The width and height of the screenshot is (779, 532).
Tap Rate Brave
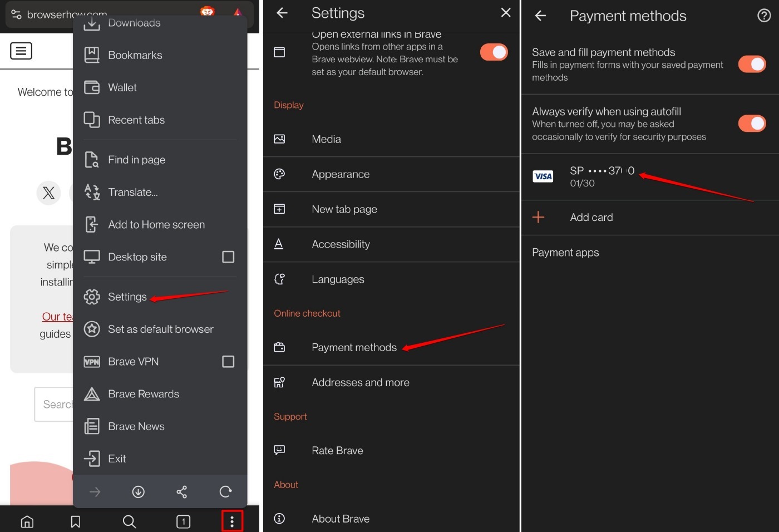391,451
